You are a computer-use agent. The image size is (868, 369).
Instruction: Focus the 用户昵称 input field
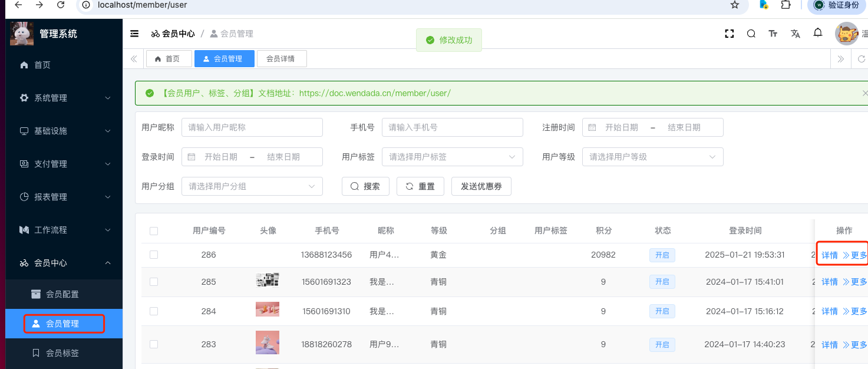(252, 127)
